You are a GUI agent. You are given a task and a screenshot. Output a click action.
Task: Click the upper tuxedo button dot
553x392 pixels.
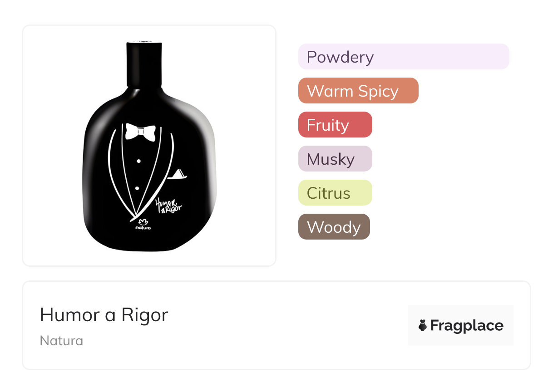tap(138, 161)
